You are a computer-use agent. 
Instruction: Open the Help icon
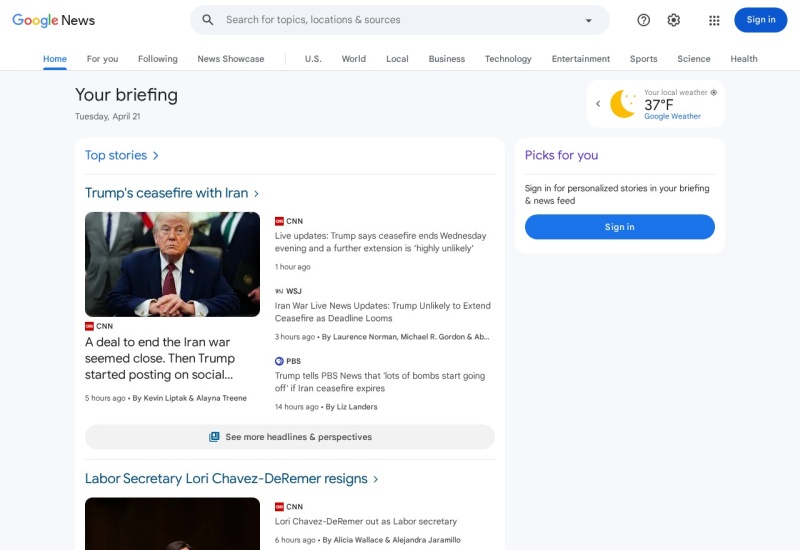point(643,20)
